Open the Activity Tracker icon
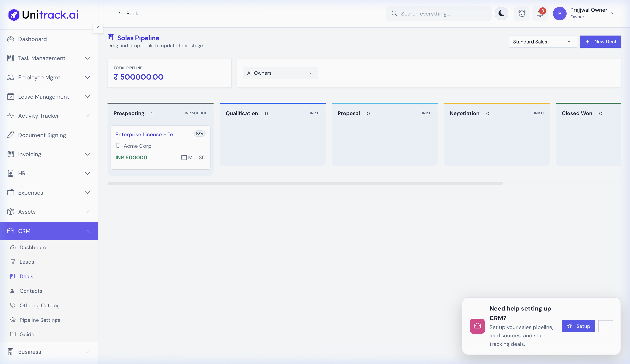The height and width of the screenshot is (364, 630). tap(10, 116)
